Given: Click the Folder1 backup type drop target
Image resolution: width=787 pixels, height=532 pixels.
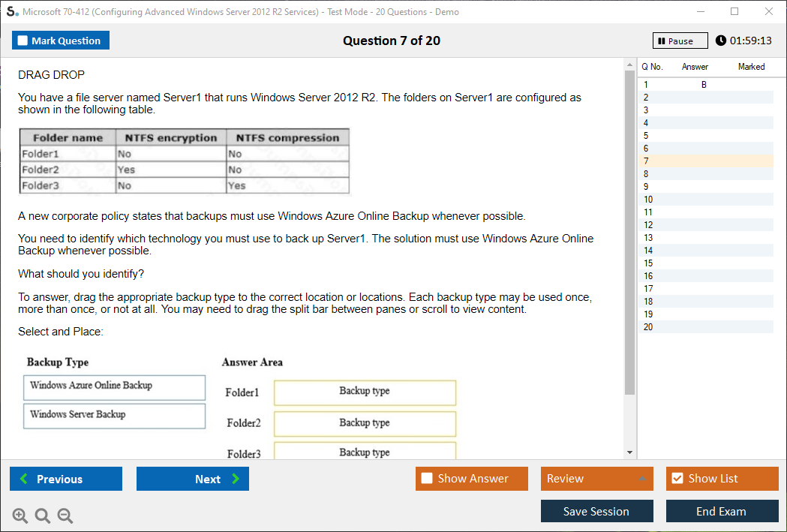Looking at the screenshot, I should [x=365, y=392].
